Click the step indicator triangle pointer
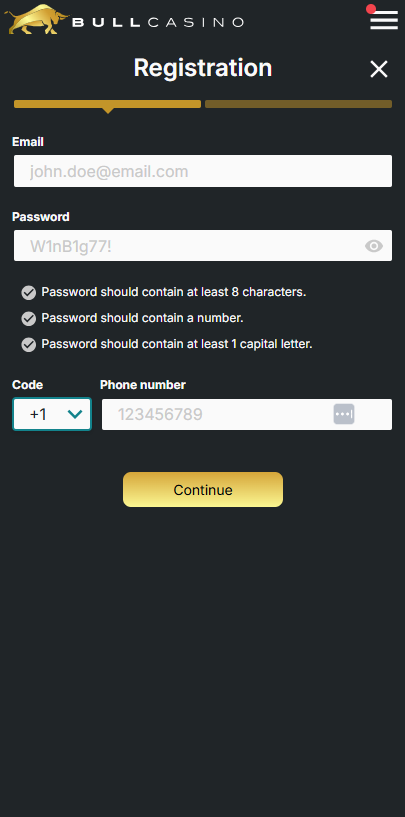Screen dimensions: 405x817 [108, 110]
